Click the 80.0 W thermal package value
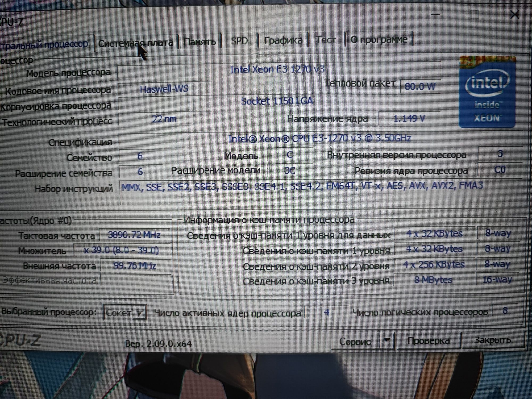This screenshot has width=532, height=399. (x=420, y=86)
